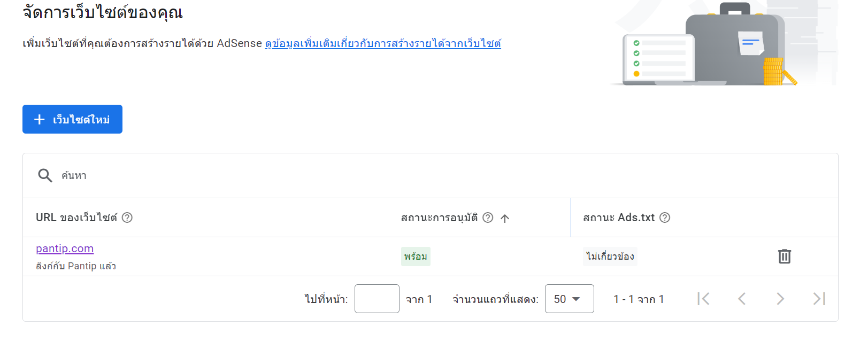Click the เว็บไซต์ใหม่ add site button
Viewport: 868px width, 358px height.
point(72,119)
